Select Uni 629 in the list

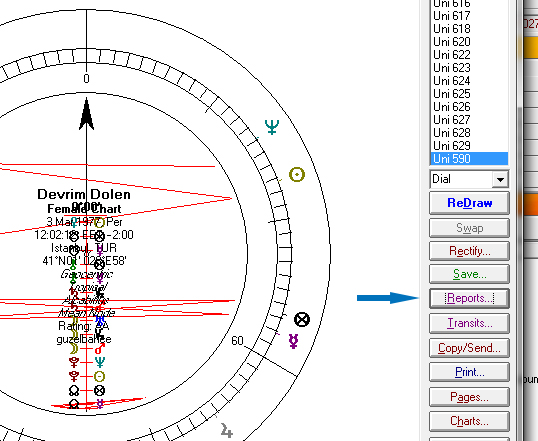pyautogui.click(x=469, y=146)
